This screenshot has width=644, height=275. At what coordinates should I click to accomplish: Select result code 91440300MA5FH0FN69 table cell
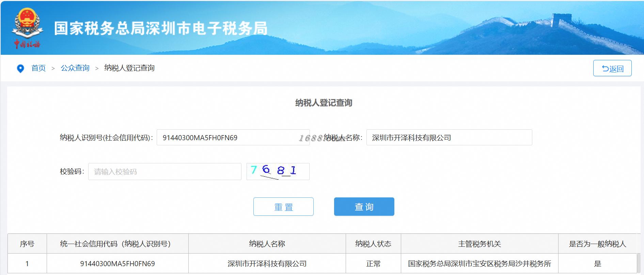coord(117,263)
